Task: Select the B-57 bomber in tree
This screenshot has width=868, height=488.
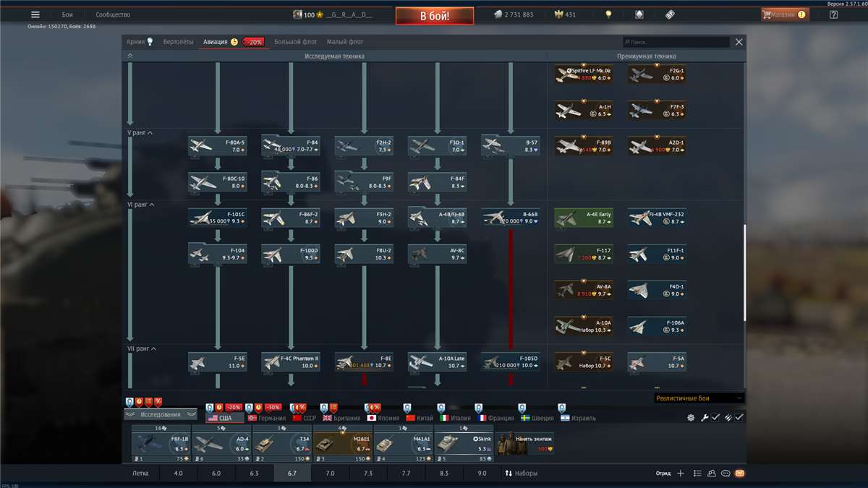Action: coord(511,145)
